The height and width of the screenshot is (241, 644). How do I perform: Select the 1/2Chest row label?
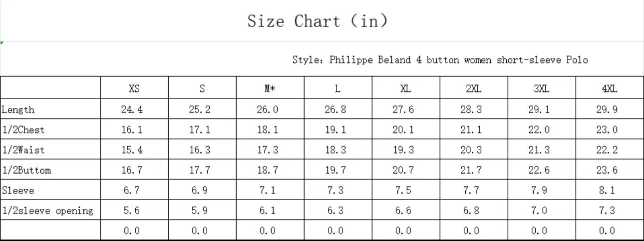(23, 130)
